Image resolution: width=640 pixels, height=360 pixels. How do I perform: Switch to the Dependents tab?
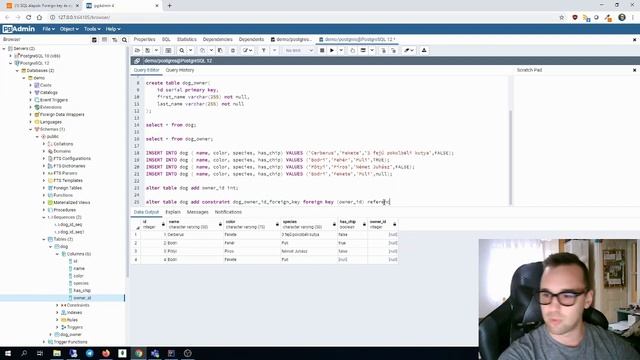(x=251, y=40)
